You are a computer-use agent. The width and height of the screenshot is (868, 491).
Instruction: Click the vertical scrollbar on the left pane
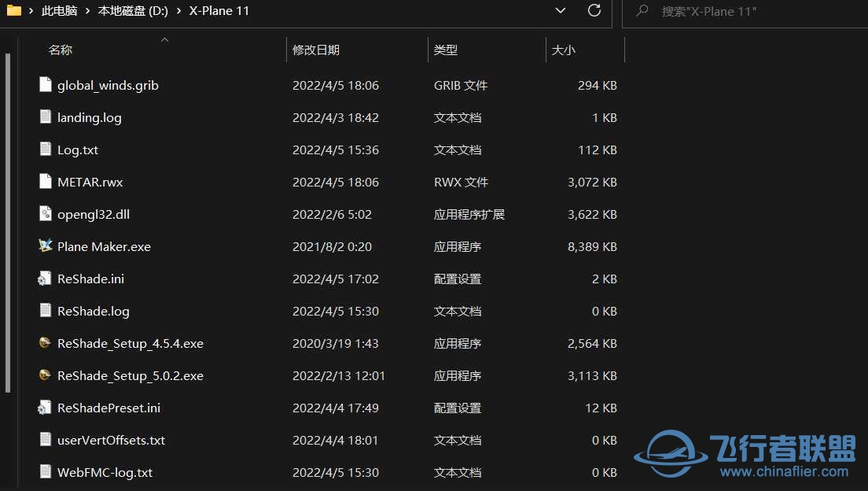click(x=8, y=223)
